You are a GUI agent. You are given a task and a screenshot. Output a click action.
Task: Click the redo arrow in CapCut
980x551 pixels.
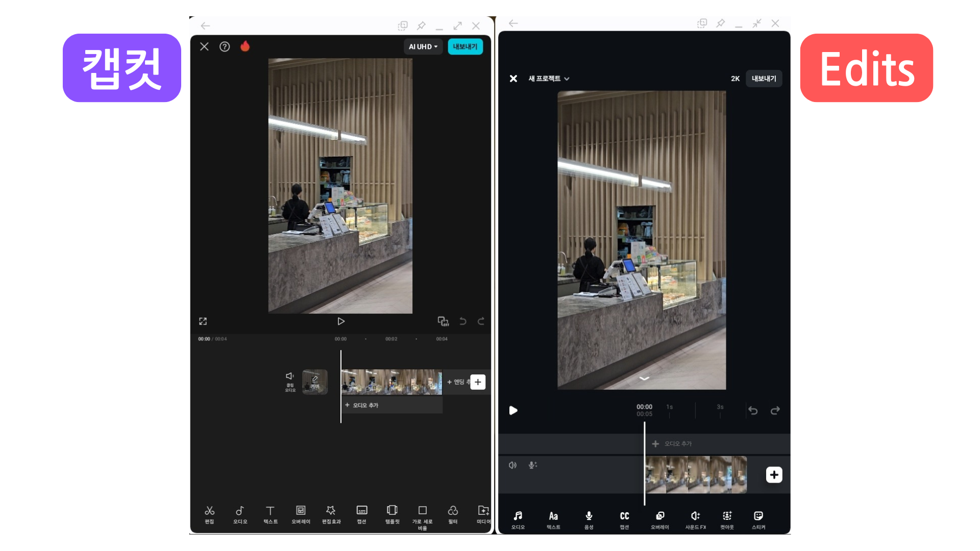[481, 321]
